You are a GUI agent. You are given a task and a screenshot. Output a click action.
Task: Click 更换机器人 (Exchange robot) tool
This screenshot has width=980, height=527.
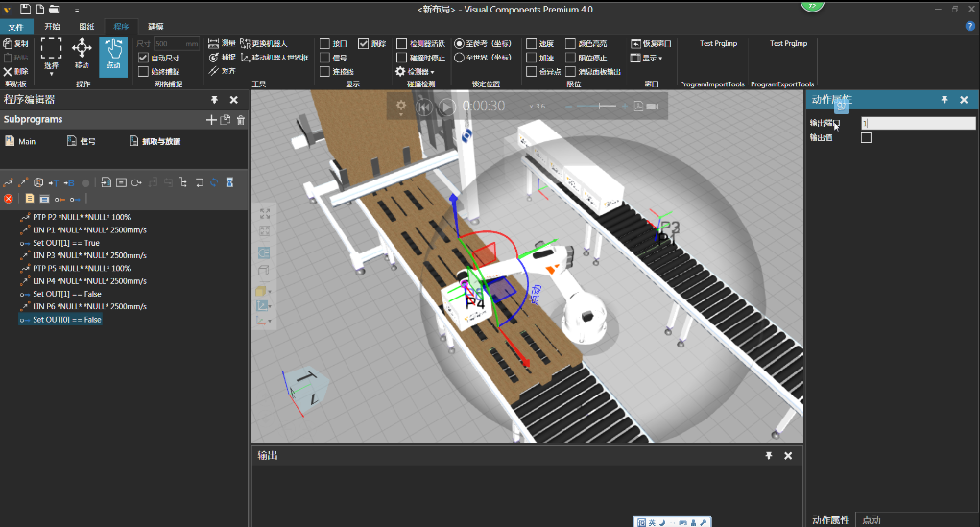tap(263, 43)
